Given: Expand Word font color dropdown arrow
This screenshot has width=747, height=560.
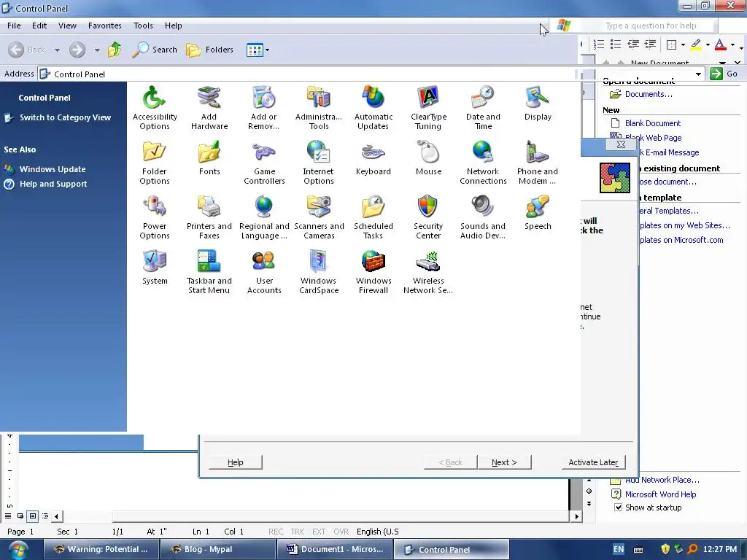Looking at the screenshot, I should (x=732, y=45).
